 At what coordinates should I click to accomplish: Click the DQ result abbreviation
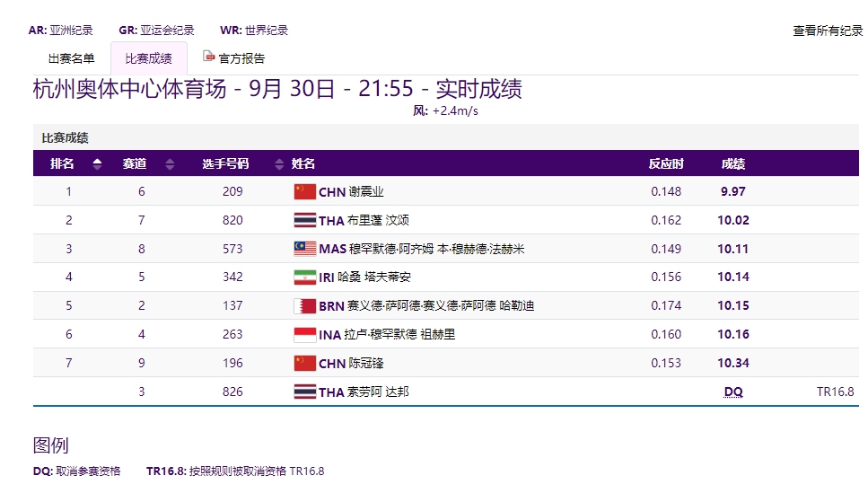[733, 392]
